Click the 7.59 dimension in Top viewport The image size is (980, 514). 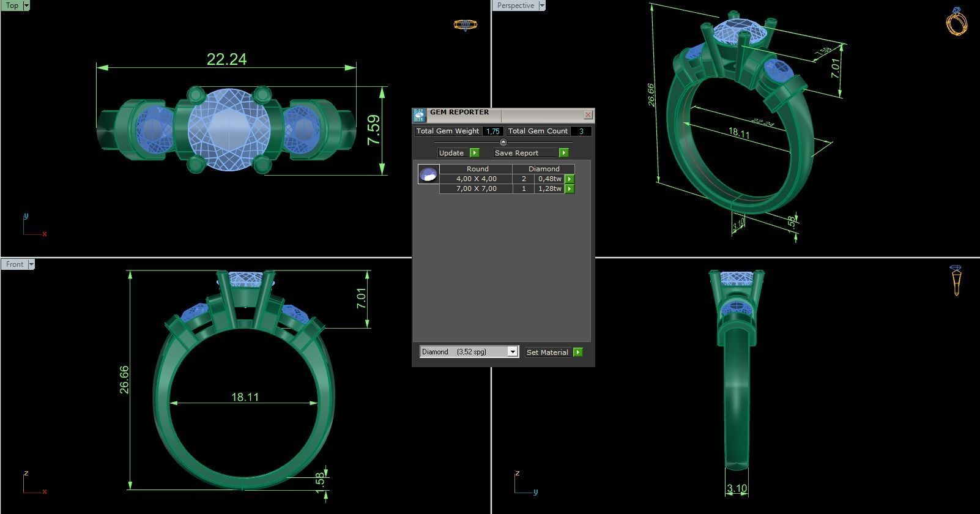[x=373, y=130]
